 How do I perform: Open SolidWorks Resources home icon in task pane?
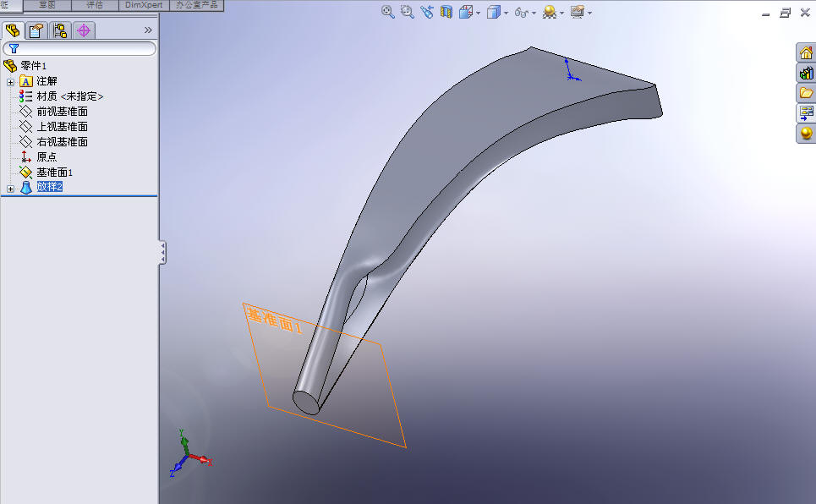tap(806, 52)
